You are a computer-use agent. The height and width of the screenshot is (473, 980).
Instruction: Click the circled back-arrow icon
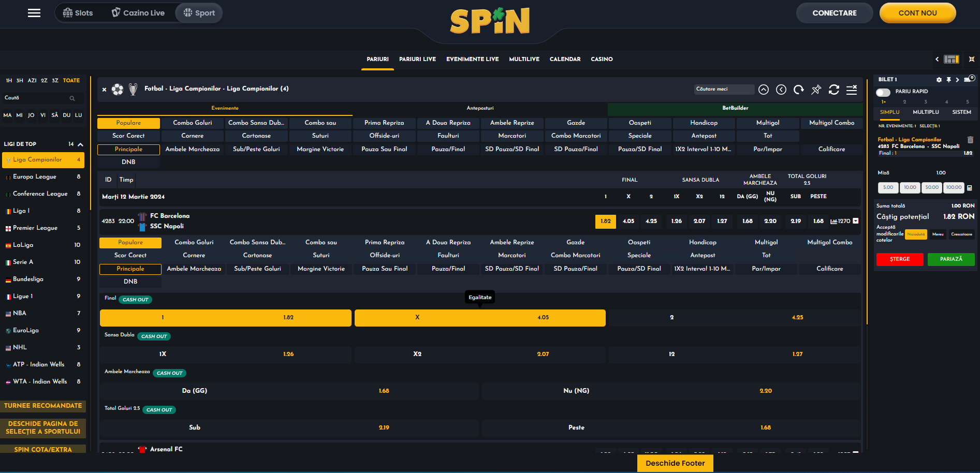pos(781,90)
